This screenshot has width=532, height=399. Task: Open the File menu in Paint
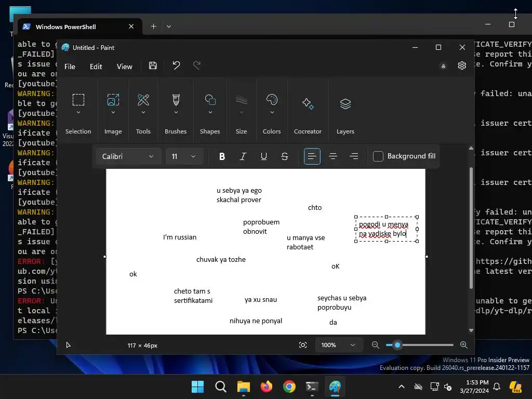pyautogui.click(x=70, y=66)
